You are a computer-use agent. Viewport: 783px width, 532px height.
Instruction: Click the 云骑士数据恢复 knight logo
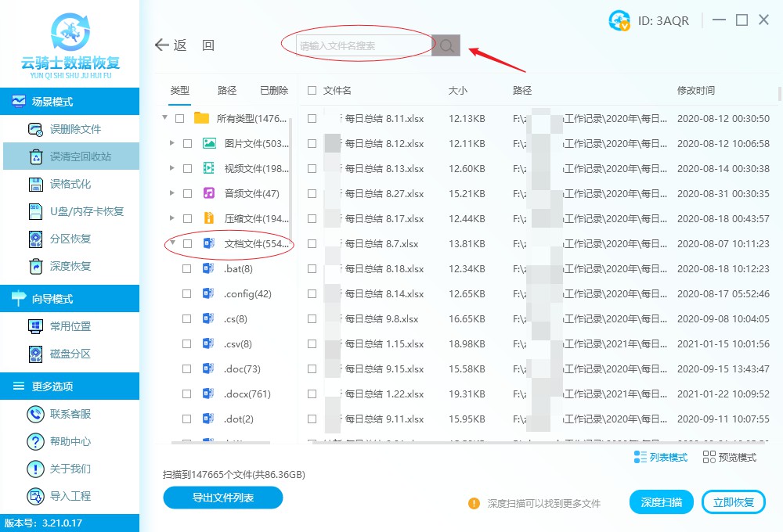click(x=70, y=31)
